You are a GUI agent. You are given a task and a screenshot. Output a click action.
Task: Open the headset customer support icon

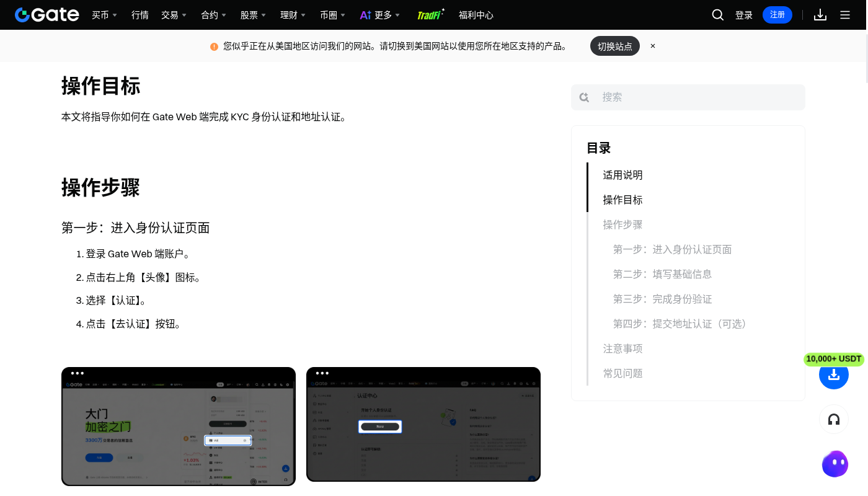tap(834, 420)
